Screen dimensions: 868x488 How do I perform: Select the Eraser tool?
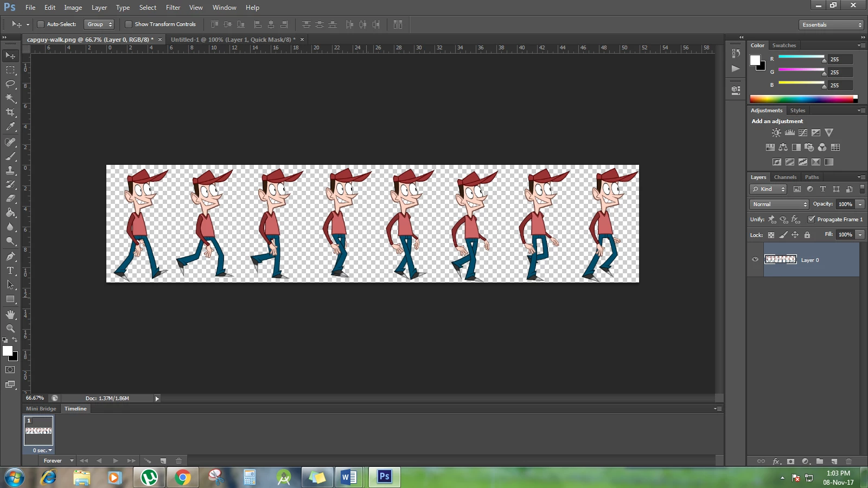point(10,198)
